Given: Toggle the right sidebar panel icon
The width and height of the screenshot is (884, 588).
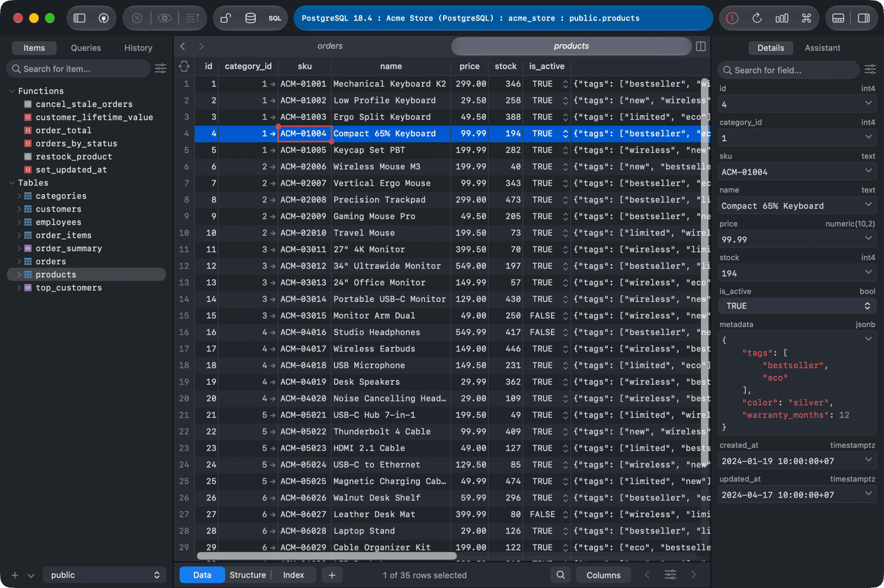Looking at the screenshot, I should point(864,18).
